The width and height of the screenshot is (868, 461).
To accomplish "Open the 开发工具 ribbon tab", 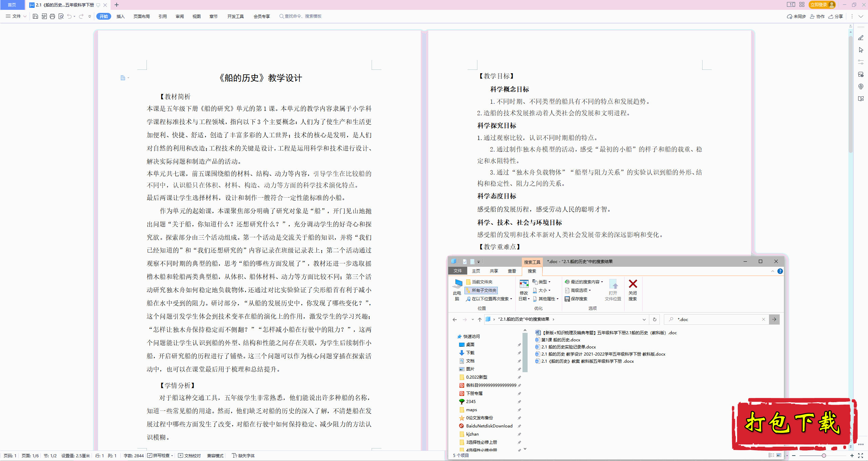I will (x=236, y=16).
